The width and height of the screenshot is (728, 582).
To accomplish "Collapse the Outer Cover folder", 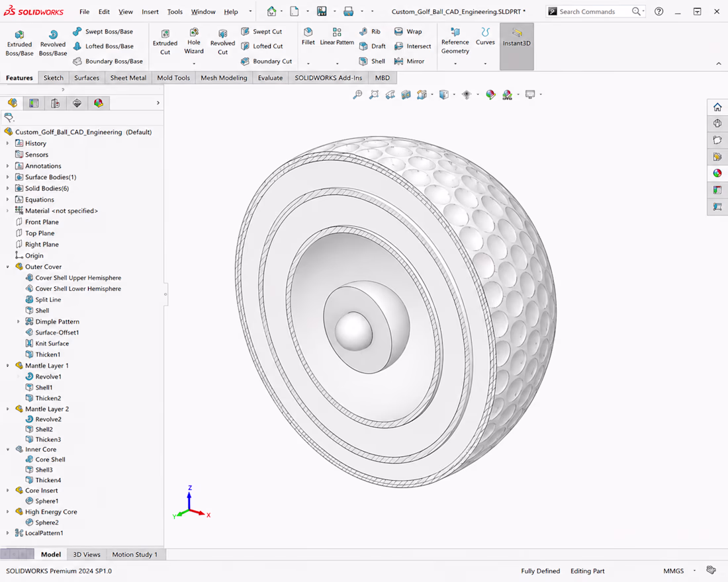I will coord(8,267).
